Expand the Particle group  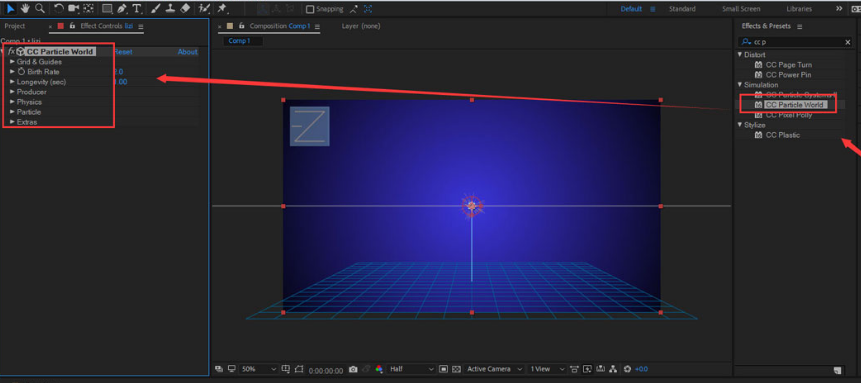12,112
